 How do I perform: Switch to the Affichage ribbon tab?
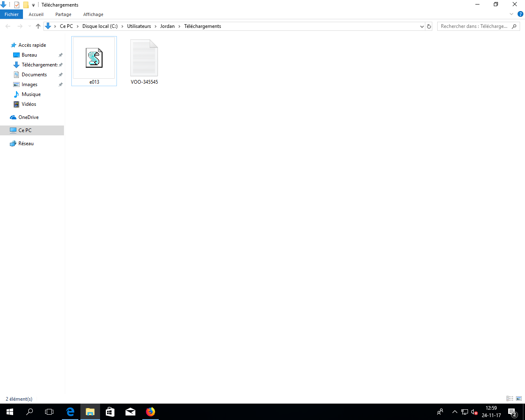pos(93,14)
